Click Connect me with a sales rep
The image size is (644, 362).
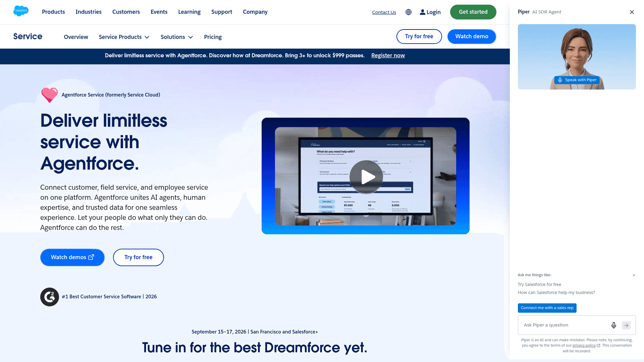pos(547,308)
